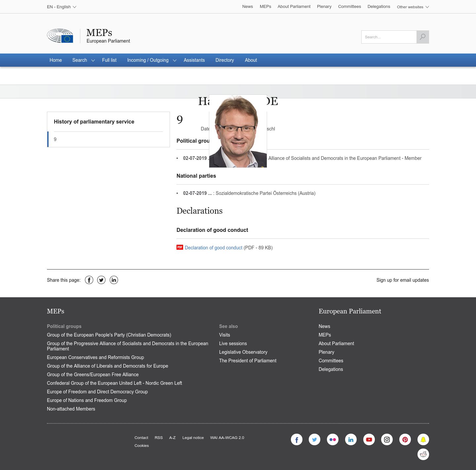Click News in top header links
Viewport: 476px width, 470px height.
pyautogui.click(x=248, y=7)
